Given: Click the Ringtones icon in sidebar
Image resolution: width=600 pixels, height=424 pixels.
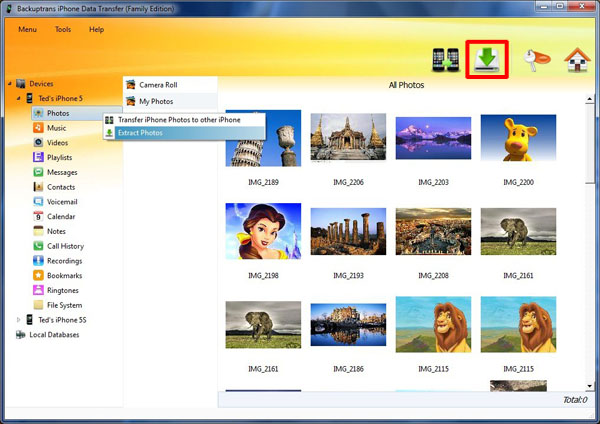Looking at the screenshot, I should (38, 290).
